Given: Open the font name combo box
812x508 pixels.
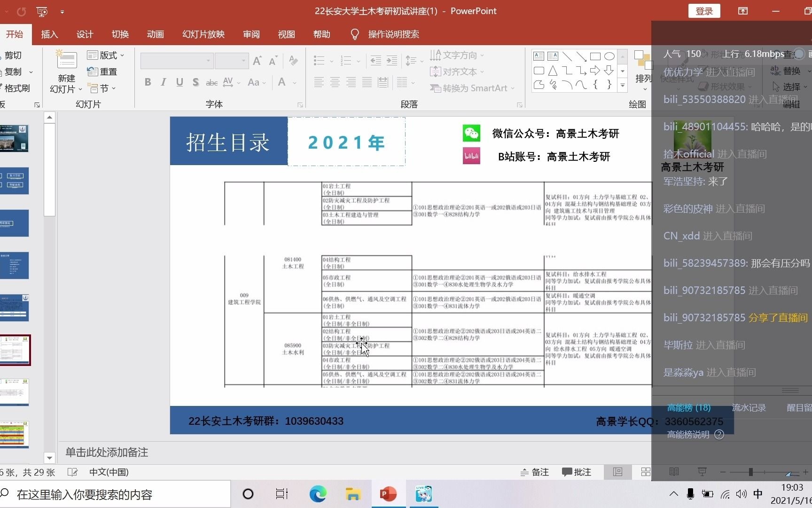Looking at the screenshot, I should pos(177,61).
